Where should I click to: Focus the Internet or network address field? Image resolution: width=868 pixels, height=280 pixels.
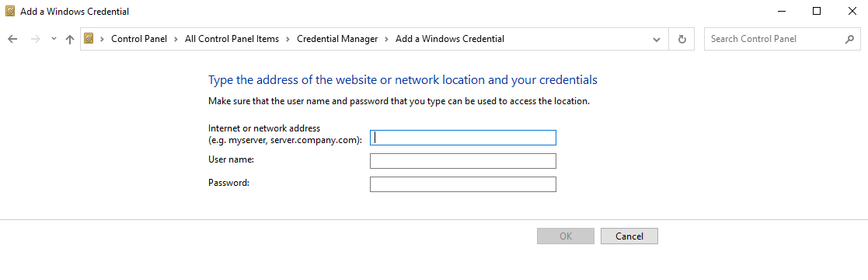point(463,138)
